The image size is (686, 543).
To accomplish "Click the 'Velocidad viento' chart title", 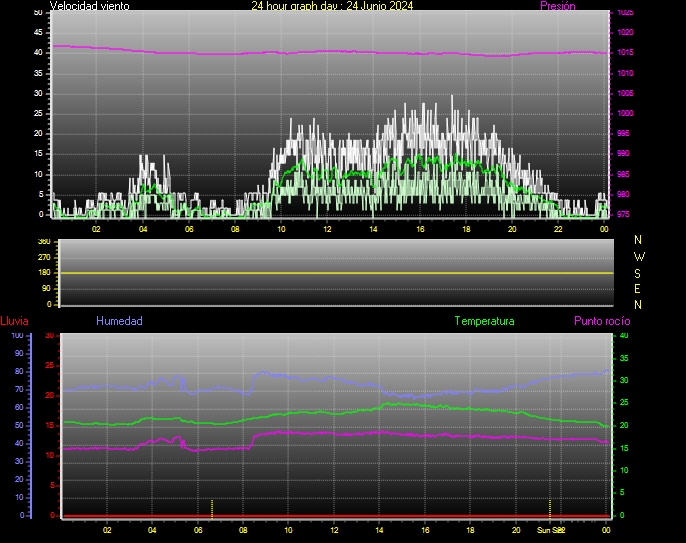I will point(90,6).
